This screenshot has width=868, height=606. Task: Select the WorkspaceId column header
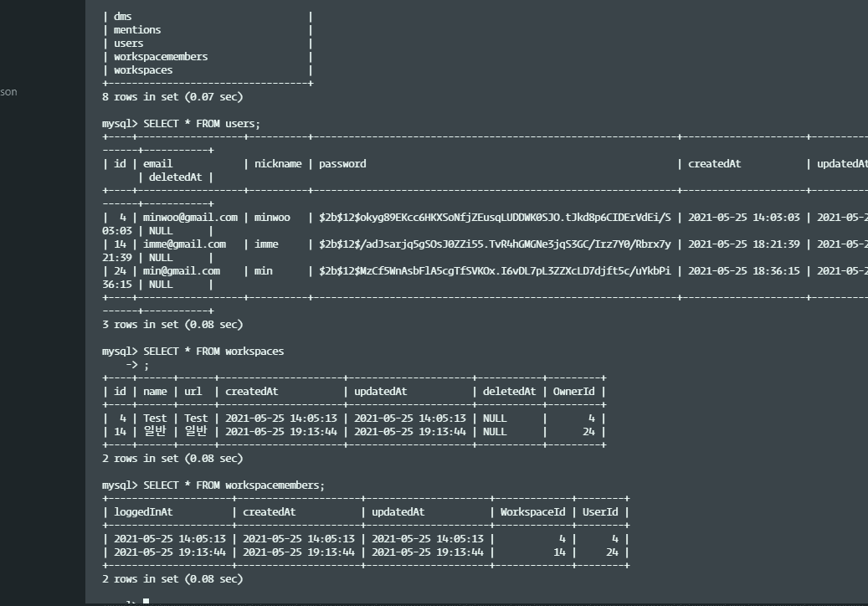(532, 512)
